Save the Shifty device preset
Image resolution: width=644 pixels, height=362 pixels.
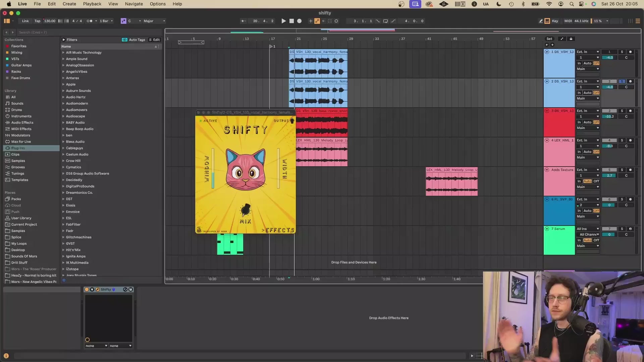tap(131, 290)
